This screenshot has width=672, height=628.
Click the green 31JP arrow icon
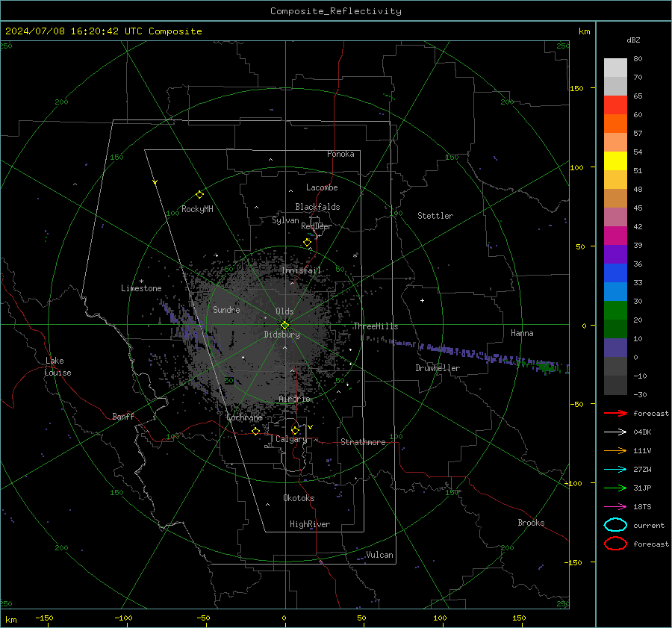coord(615,488)
